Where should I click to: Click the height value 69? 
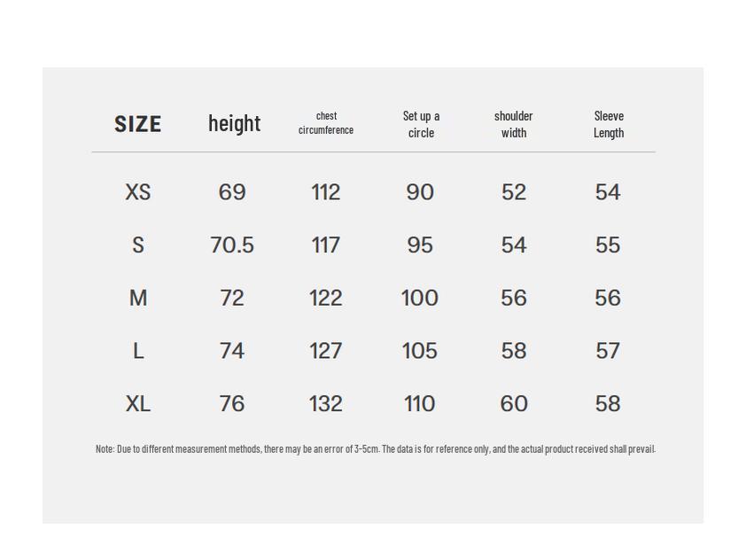tap(232, 192)
